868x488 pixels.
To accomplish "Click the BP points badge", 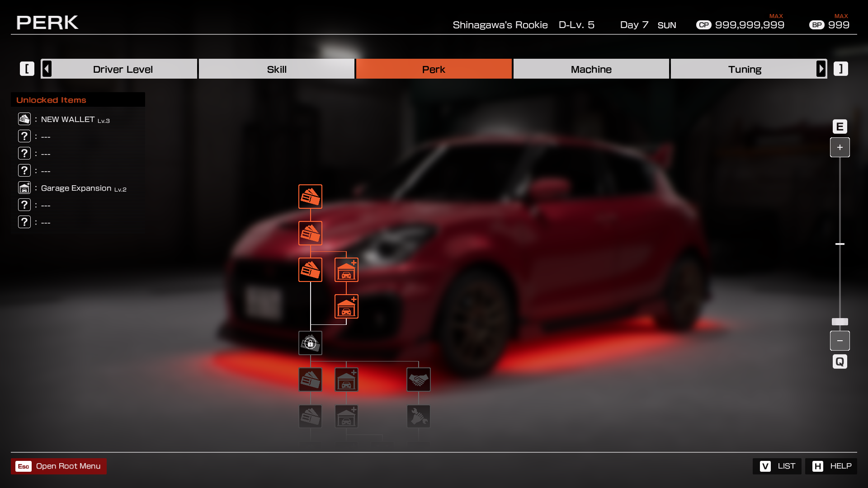I will tap(817, 25).
